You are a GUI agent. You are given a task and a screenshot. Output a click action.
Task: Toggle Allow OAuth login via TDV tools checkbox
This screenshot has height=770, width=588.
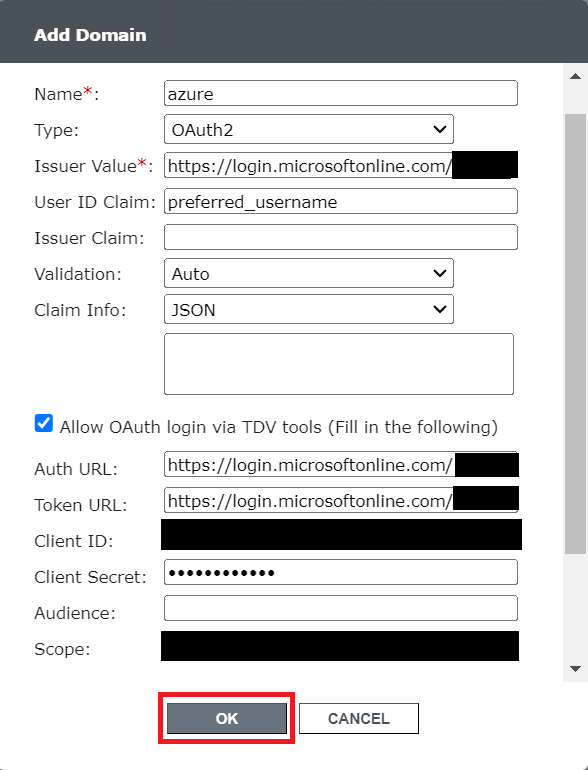44,423
